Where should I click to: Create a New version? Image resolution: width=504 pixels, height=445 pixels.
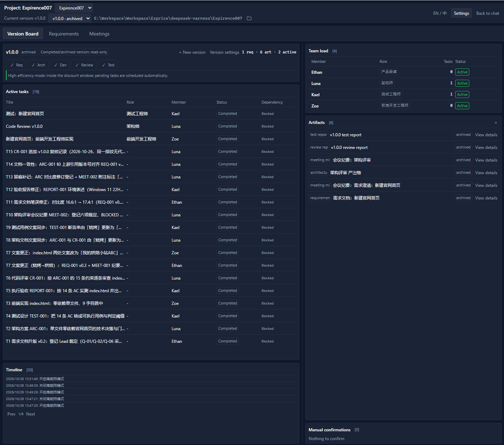click(x=192, y=52)
